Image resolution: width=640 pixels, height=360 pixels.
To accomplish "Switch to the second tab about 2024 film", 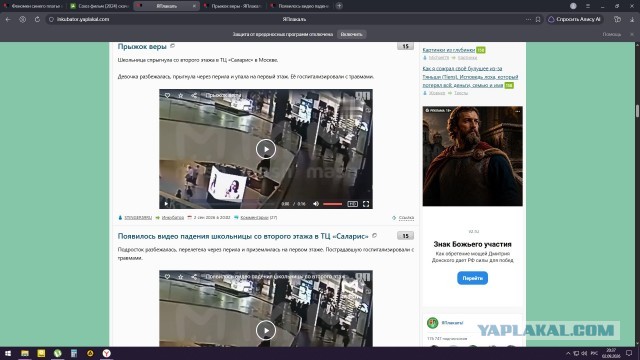I will click(x=100, y=6).
